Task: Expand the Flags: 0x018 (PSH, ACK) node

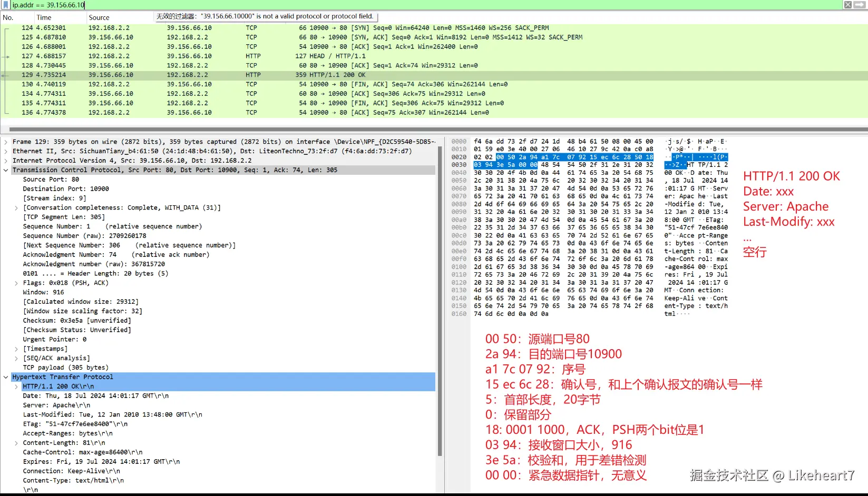Action: (x=16, y=283)
